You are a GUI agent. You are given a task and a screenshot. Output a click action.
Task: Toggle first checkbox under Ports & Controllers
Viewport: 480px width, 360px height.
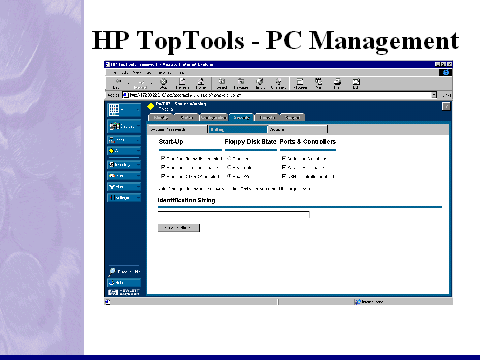(x=284, y=158)
